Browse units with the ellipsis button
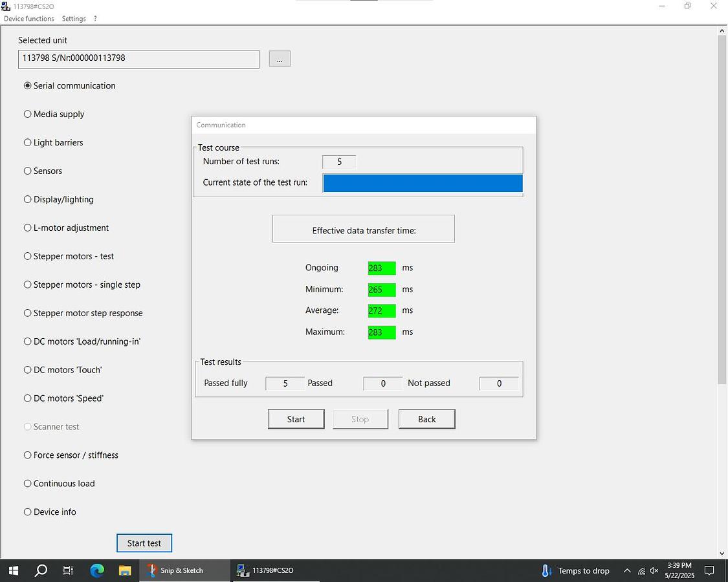Viewport: 728px width, 582px height. point(280,59)
